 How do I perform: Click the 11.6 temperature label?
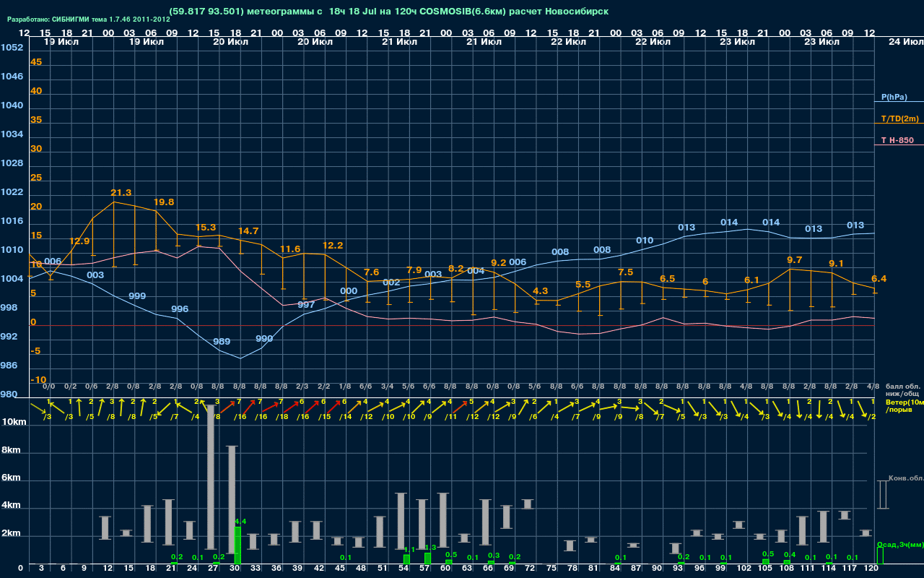pyautogui.click(x=290, y=249)
